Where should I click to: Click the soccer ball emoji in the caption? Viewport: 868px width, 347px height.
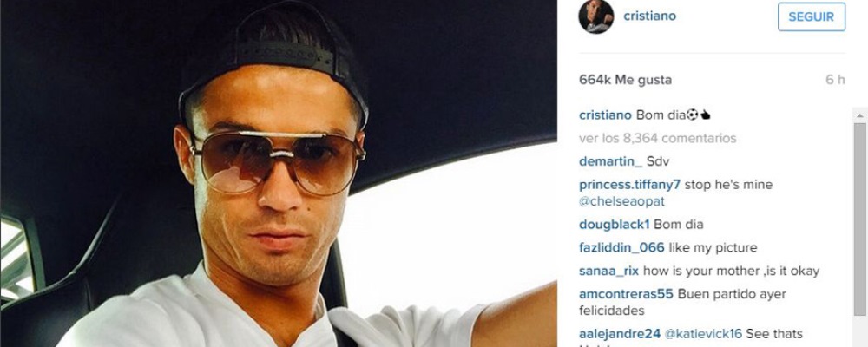click(x=692, y=115)
